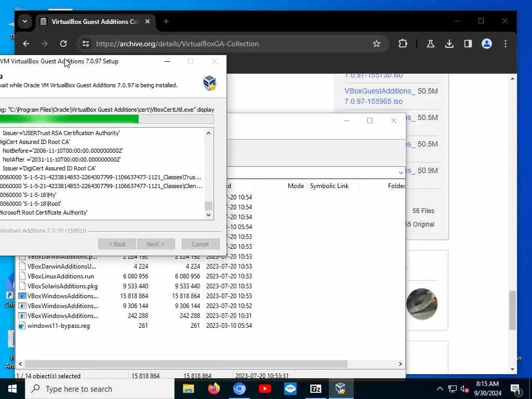Viewport: 532px width, 399px height.
Task: Select VBoxLinuxAdditions.run file
Action: point(60,276)
